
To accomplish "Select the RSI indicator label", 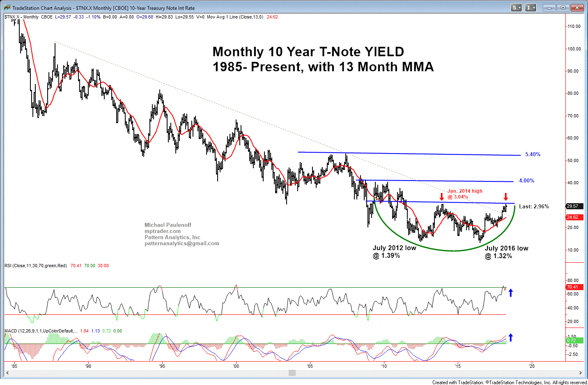I will (x=36, y=266).
